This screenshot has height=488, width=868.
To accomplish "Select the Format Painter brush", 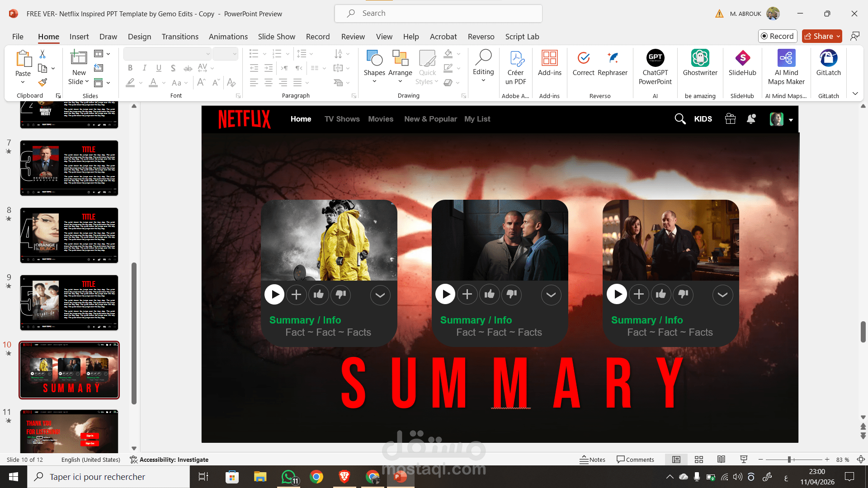I will pos(42,82).
